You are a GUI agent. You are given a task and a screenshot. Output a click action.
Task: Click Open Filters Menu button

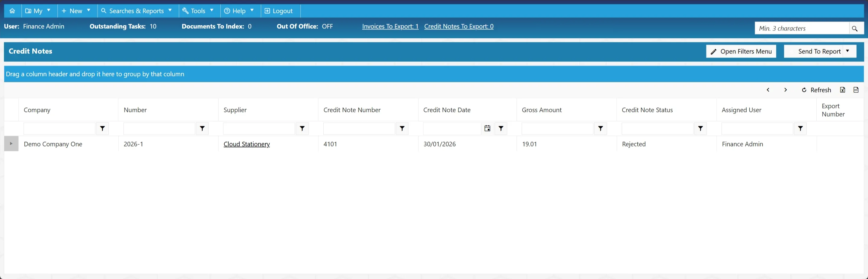pos(741,51)
